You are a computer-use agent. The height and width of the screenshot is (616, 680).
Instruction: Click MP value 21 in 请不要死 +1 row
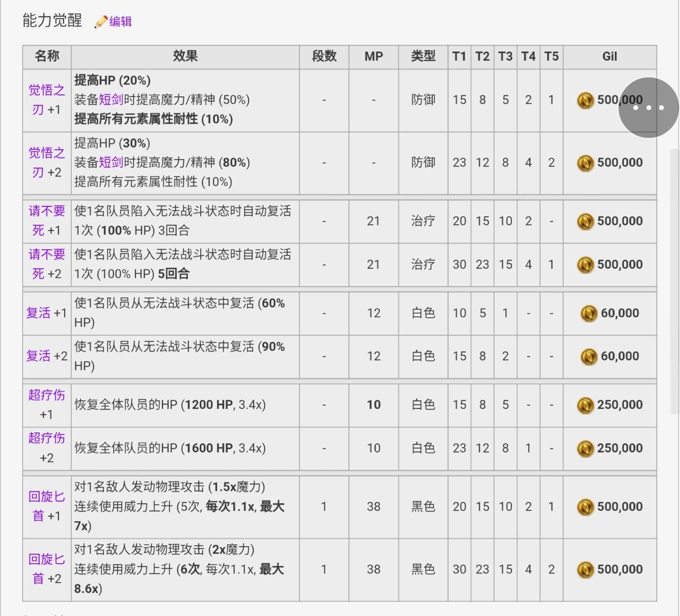click(374, 221)
